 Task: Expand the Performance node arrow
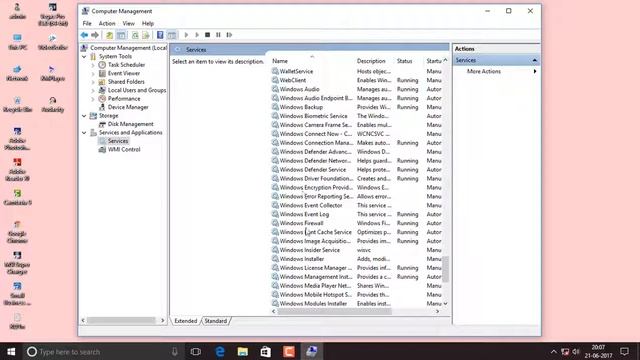[93, 99]
